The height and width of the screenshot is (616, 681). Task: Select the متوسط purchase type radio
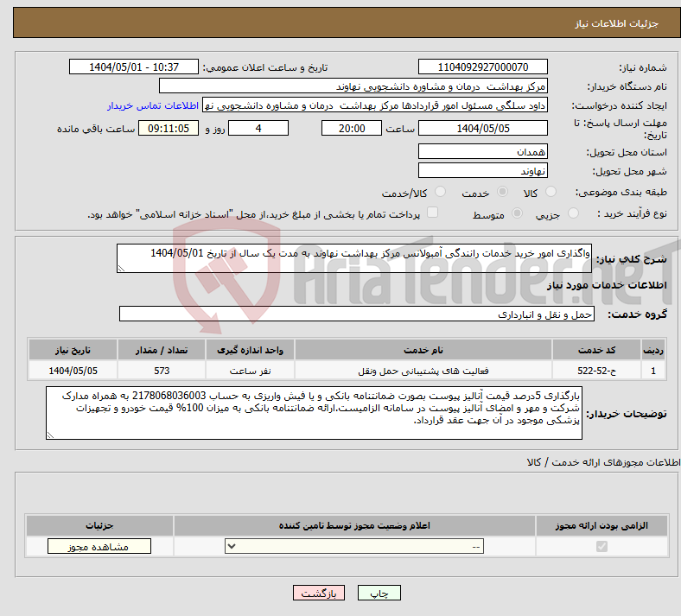point(517,213)
